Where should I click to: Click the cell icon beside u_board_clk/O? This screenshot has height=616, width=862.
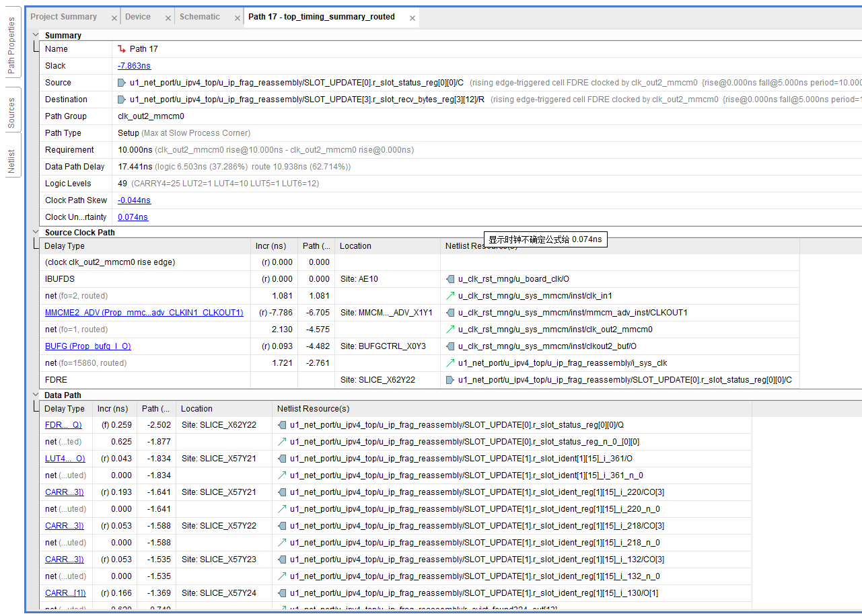(x=450, y=279)
